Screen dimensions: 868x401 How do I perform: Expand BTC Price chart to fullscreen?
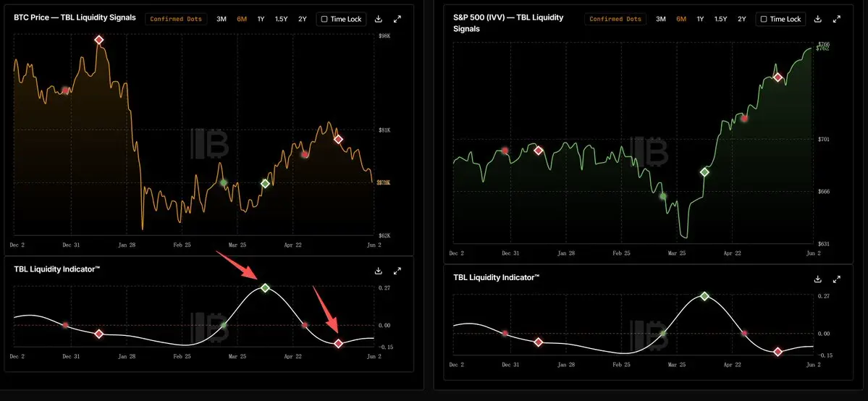click(x=397, y=19)
